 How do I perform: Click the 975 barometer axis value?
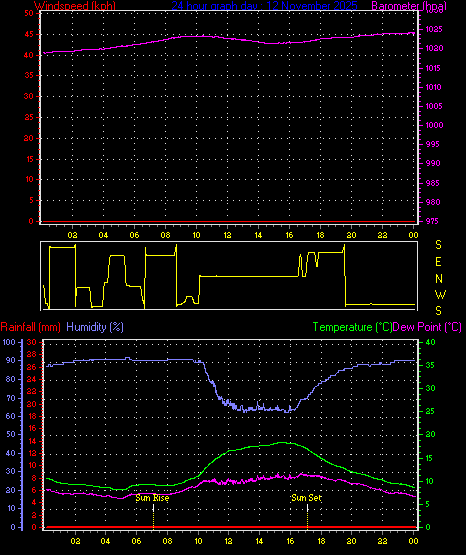click(432, 221)
